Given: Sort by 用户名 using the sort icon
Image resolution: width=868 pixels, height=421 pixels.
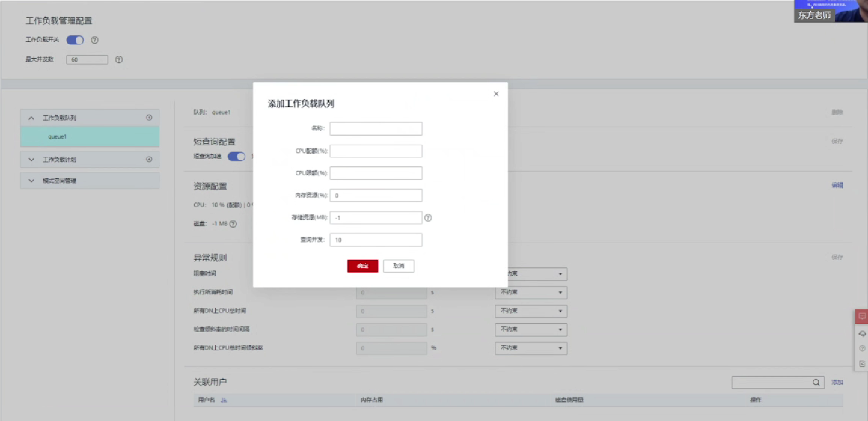Looking at the screenshot, I should (x=224, y=400).
